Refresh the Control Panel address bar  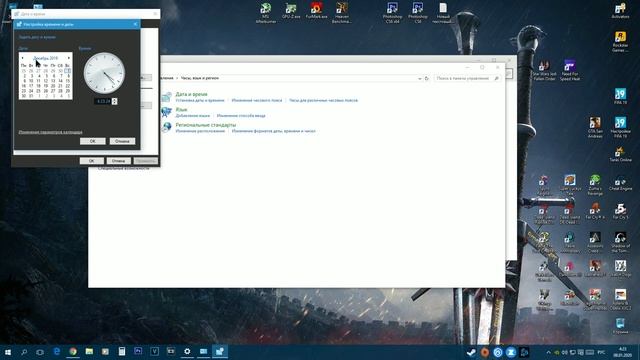[x=427, y=78]
